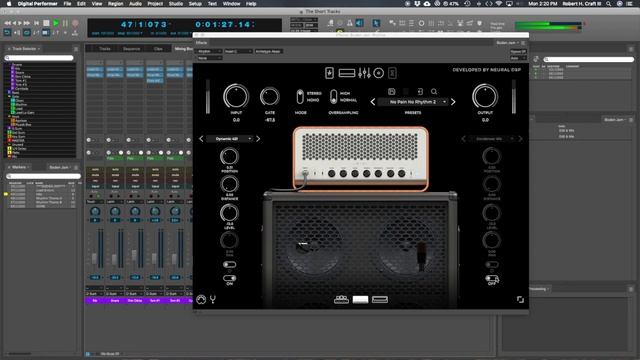Click the Bypass button in Effects window
Image resolution: width=640 pixels, height=360 pixels.
[518, 51]
